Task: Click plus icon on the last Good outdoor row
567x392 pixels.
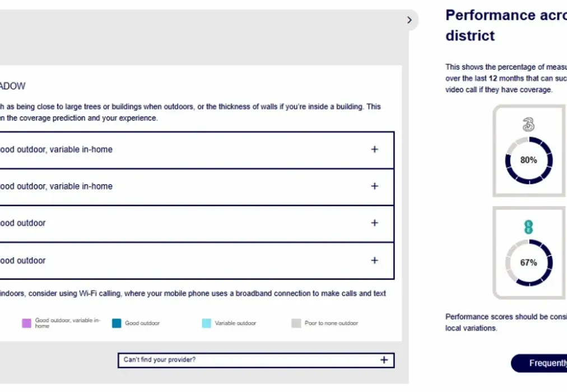Action: click(375, 260)
